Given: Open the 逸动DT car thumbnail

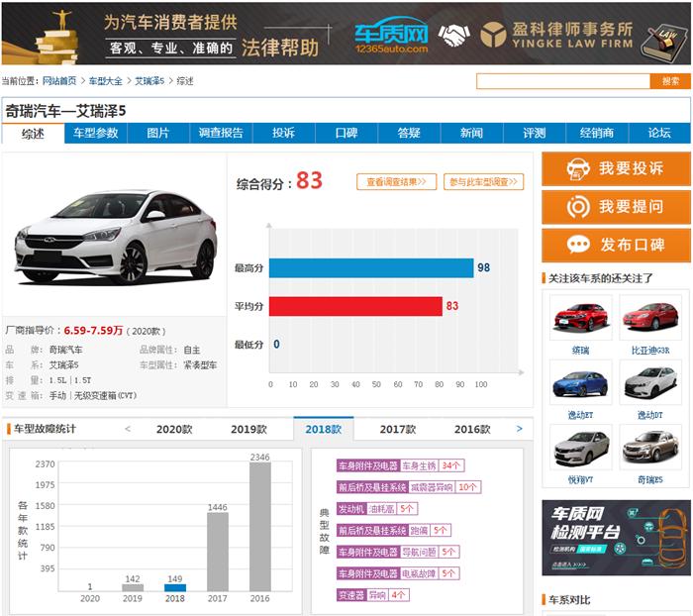Looking at the screenshot, I should tap(650, 382).
